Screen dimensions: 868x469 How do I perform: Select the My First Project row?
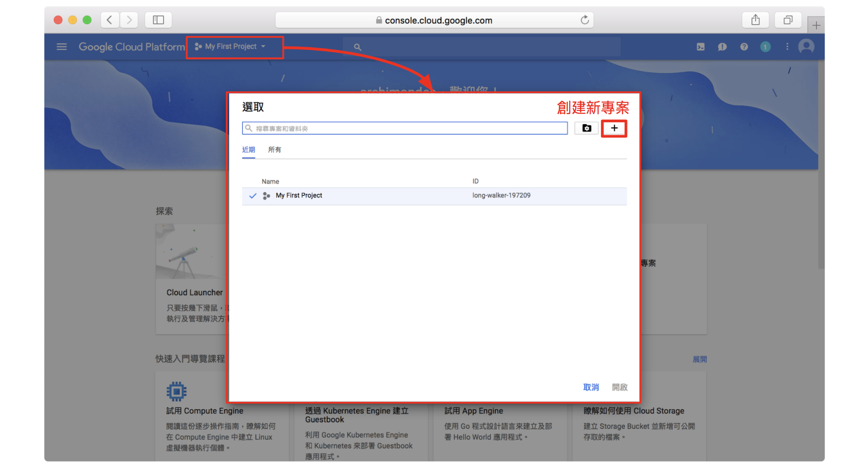434,196
